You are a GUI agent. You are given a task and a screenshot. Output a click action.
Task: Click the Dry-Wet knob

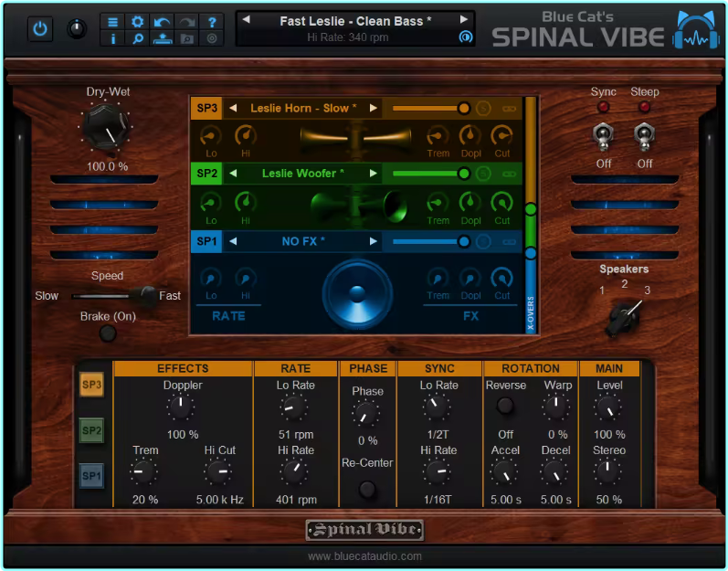pos(106,127)
